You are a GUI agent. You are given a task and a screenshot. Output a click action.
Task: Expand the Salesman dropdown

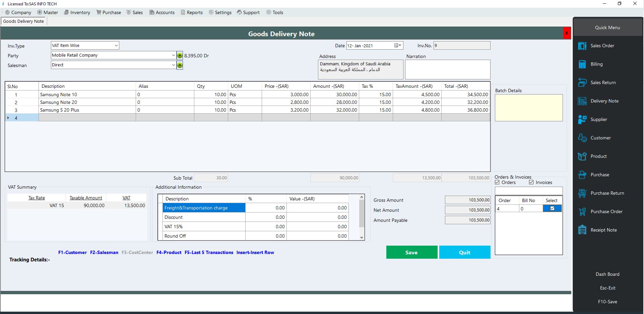pyautogui.click(x=173, y=65)
